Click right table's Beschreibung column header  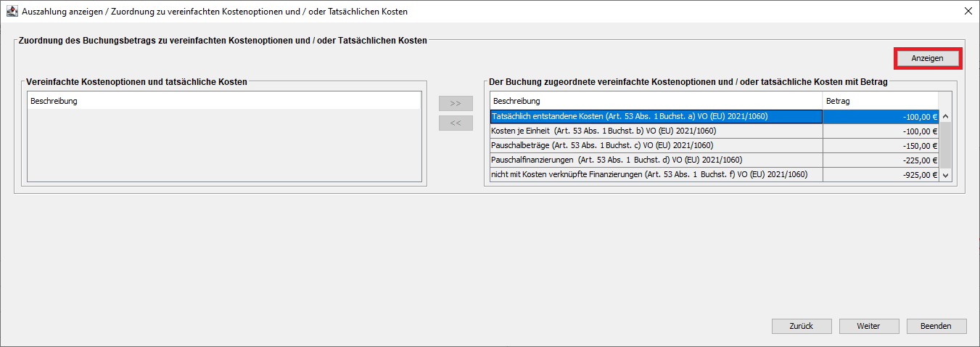(x=656, y=101)
